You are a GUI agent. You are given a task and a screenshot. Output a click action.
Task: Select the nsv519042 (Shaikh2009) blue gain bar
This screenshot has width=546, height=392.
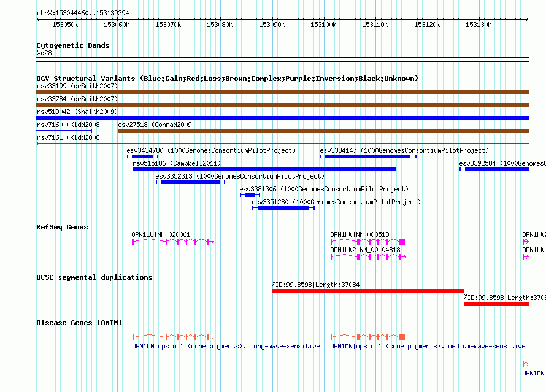(282, 118)
